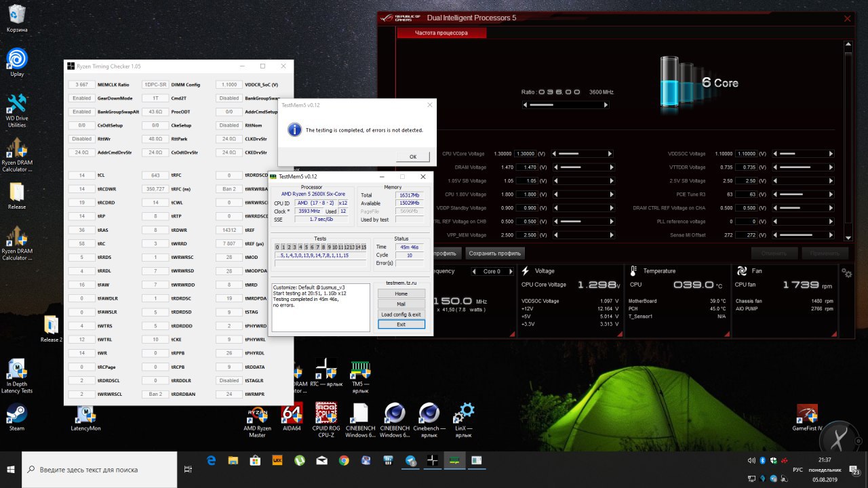Select the Cinebench — ярлык shortcut
This screenshot has height=488, width=868.
430,421
